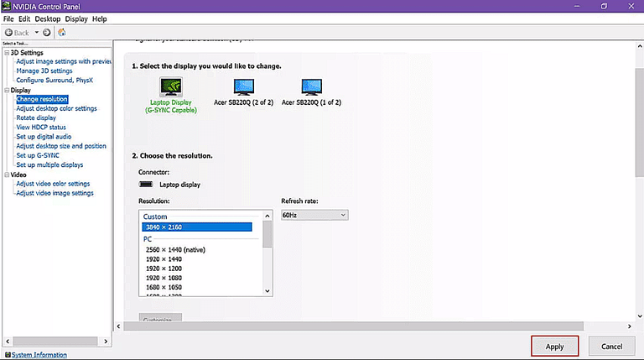Open the System Information link
Image resolution: width=644 pixels, height=360 pixels.
point(39,355)
